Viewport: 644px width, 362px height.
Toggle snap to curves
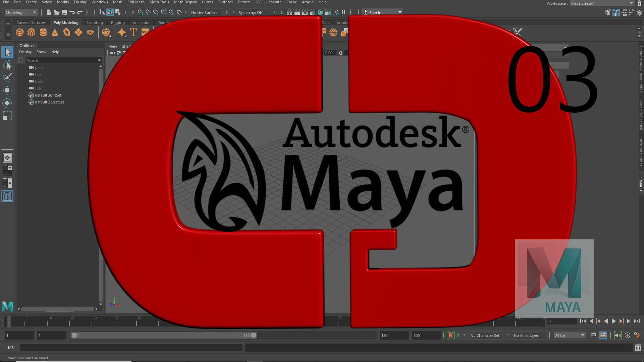coord(148,12)
